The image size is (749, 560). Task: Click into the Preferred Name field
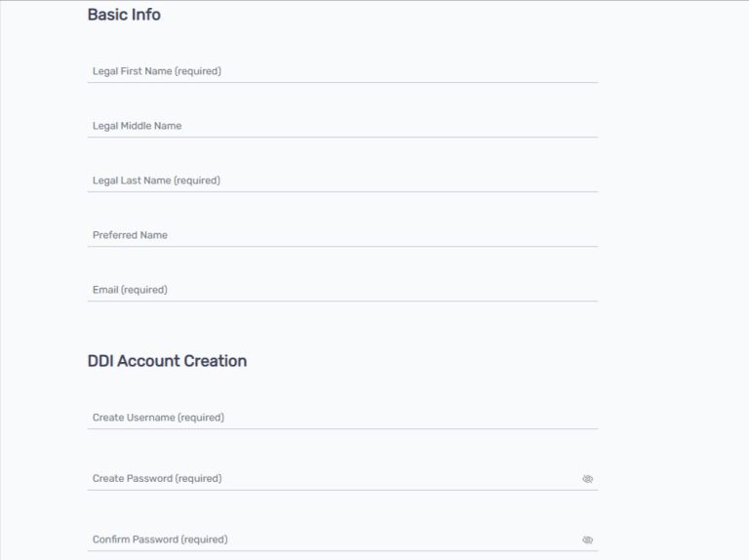coord(341,235)
